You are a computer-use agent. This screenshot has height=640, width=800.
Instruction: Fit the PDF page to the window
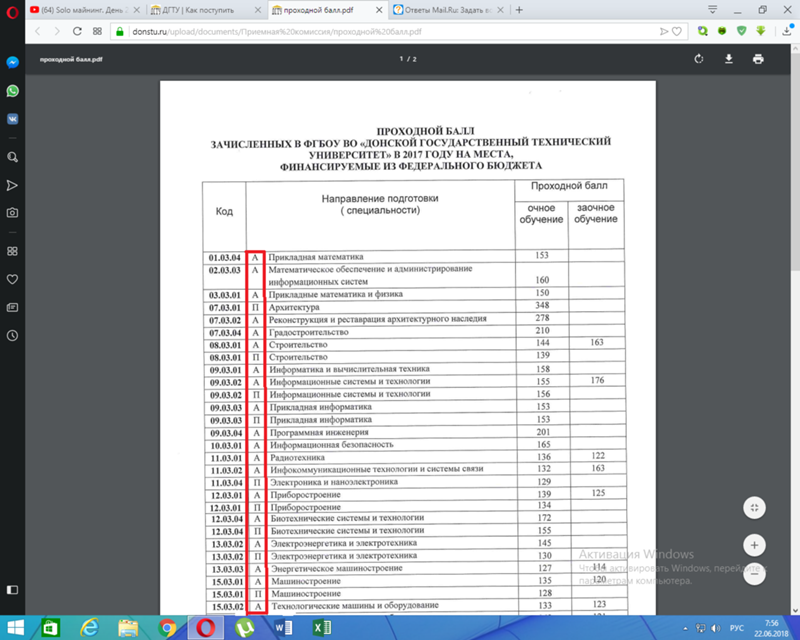[x=754, y=508]
